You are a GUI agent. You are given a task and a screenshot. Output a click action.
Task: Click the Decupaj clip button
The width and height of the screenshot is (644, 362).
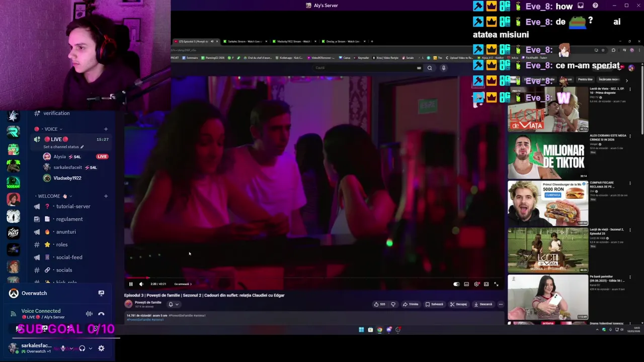[x=458, y=304]
